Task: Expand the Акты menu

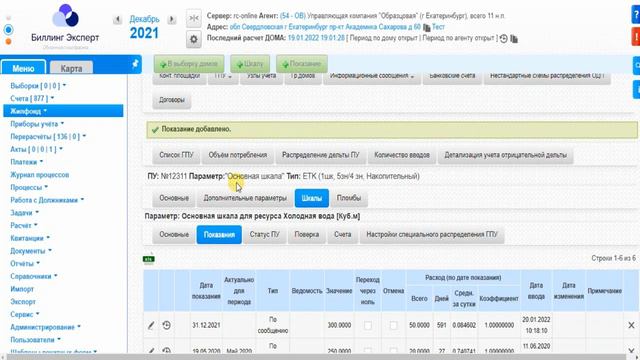Action: point(36,149)
